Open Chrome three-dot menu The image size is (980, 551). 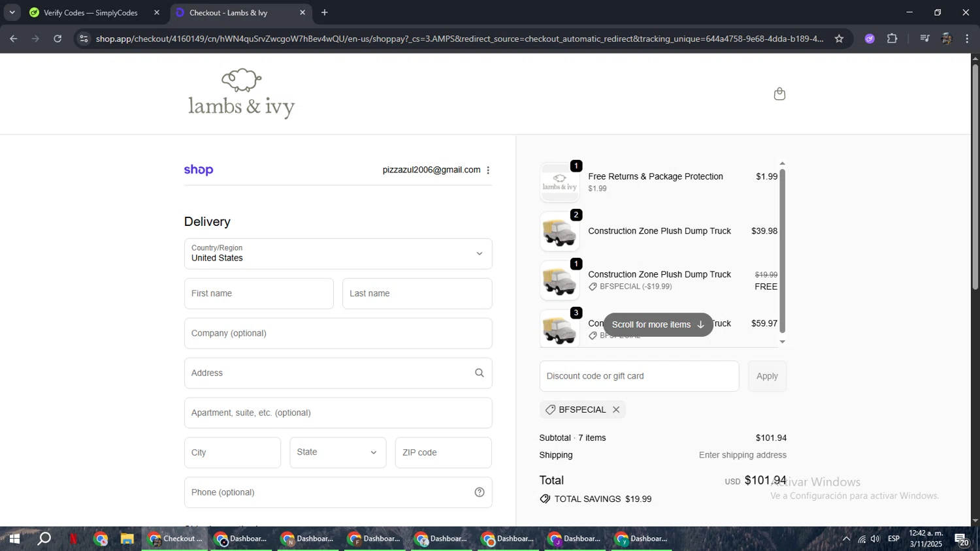click(967, 39)
